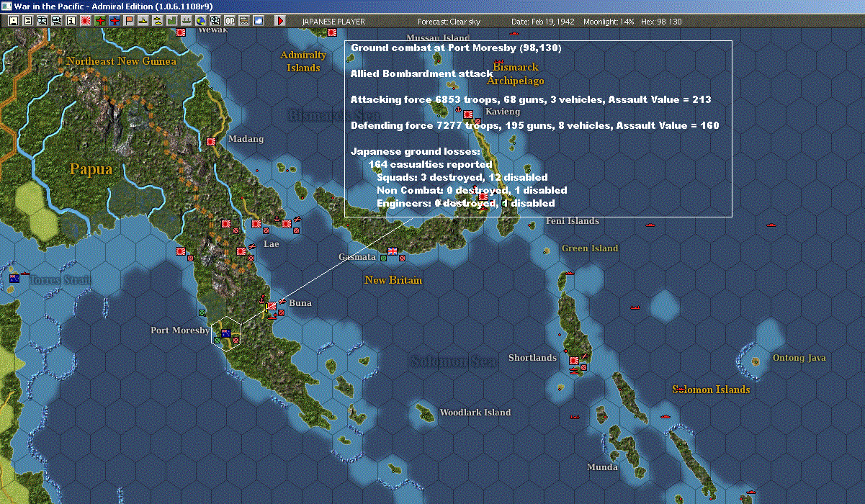This screenshot has width=865, height=504.
Task: Click the 'Port Moresby' map label
Action: tap(179, 330)
